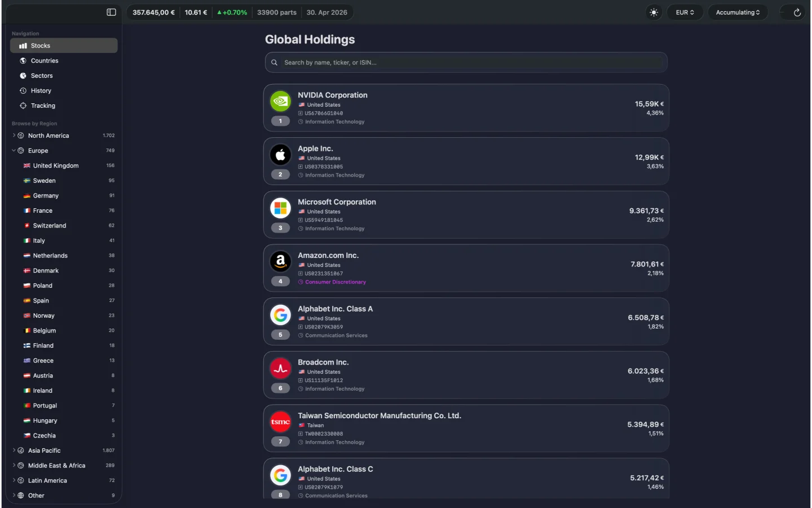Viewport: 812px width, 508px height.
Task: Click the 357.645,00 € portfolio value
Action: [x=153, y=12]
